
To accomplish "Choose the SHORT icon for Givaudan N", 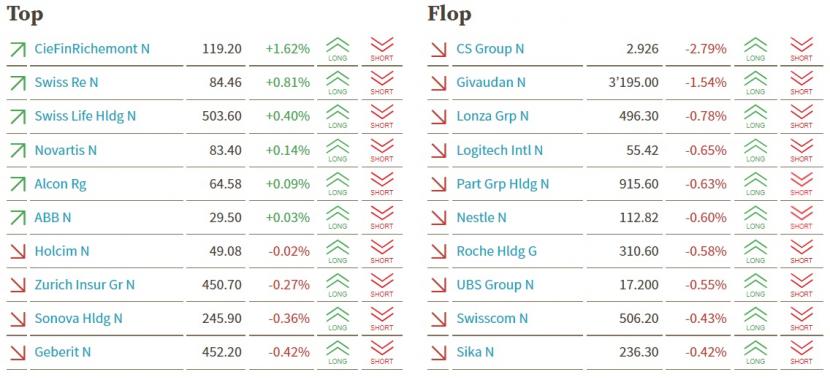I will (x=801, y=83).
